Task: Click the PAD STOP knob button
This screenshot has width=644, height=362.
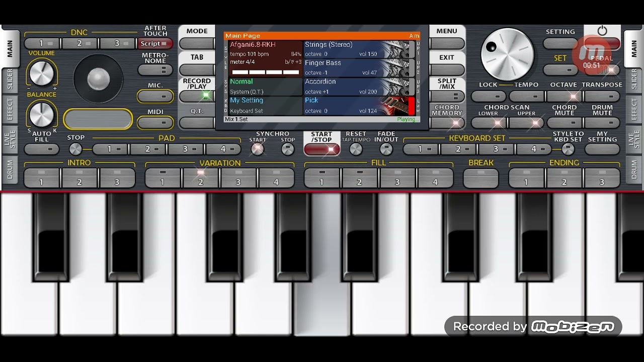Action: pos(75,149)
